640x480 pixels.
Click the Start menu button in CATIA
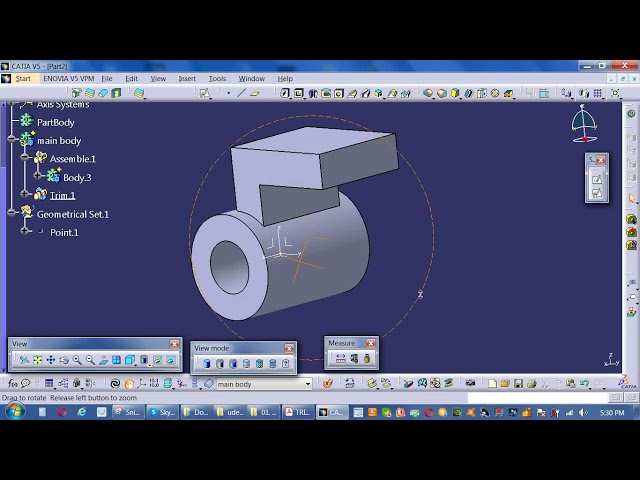22,78
